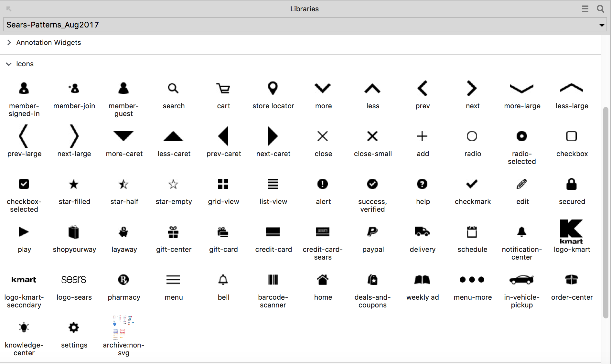
Task: Select the layaway icon widget
Action: pos(123,232)
